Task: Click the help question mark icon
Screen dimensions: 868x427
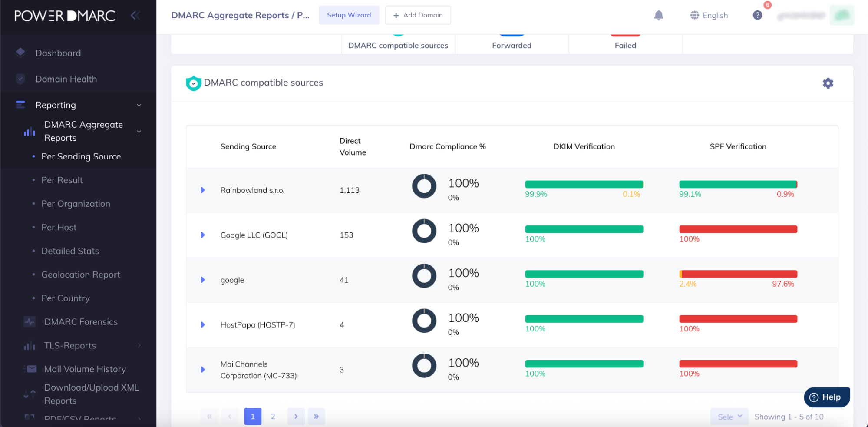Action: point(757,15)
